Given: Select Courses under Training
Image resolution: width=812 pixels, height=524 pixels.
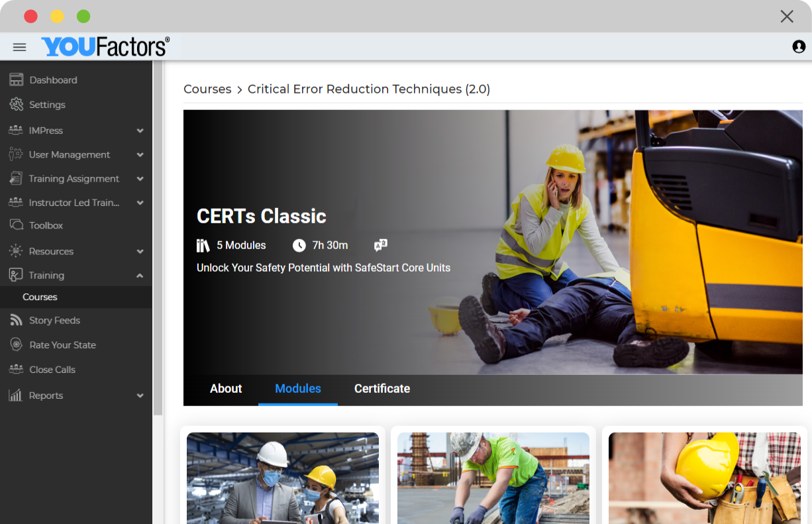Looking at the screenshot, I should [40, 297].
